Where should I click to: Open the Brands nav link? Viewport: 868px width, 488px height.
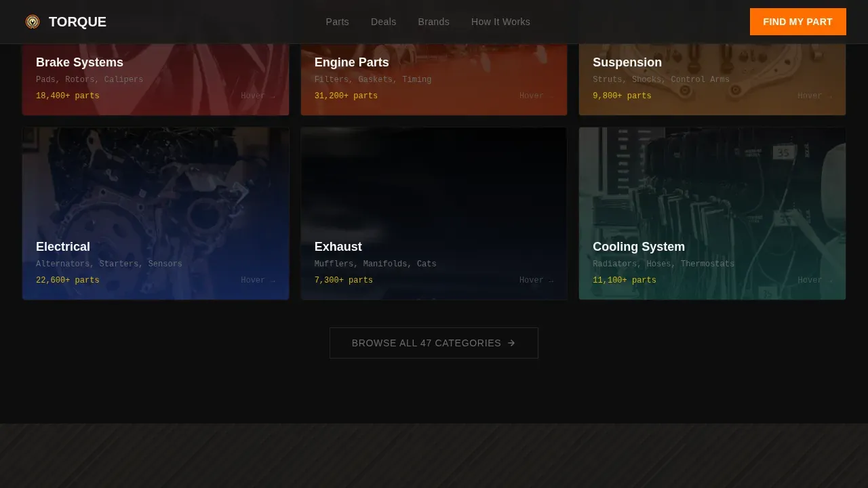point(433,22)
